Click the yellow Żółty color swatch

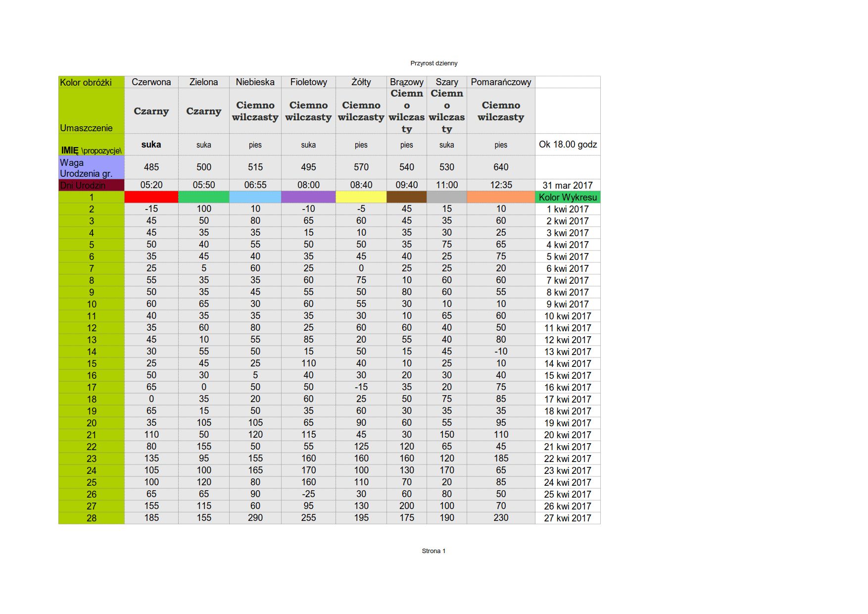[361, 197]
